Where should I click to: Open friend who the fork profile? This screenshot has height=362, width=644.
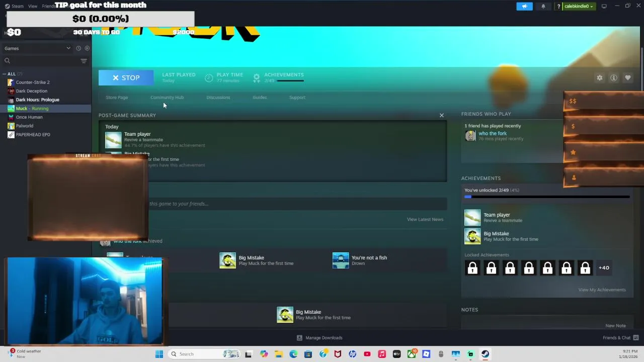pyautogui.click(x=493, y=133)
